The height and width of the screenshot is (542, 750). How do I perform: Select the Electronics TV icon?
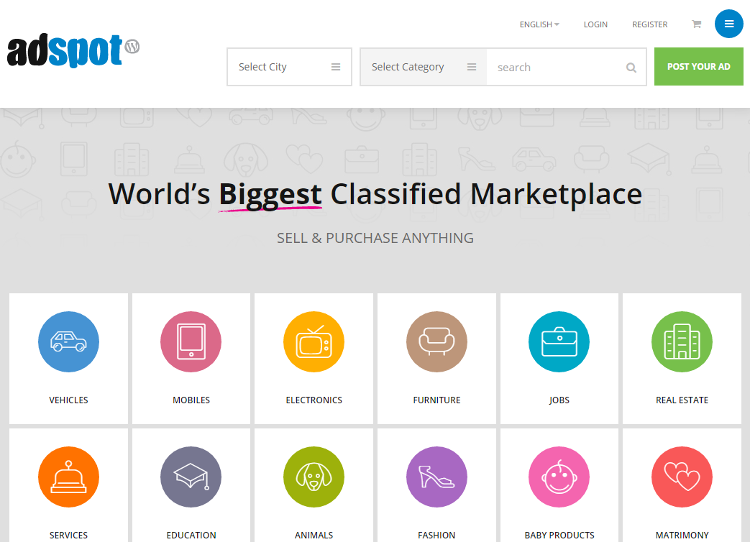tap(314, 342)
